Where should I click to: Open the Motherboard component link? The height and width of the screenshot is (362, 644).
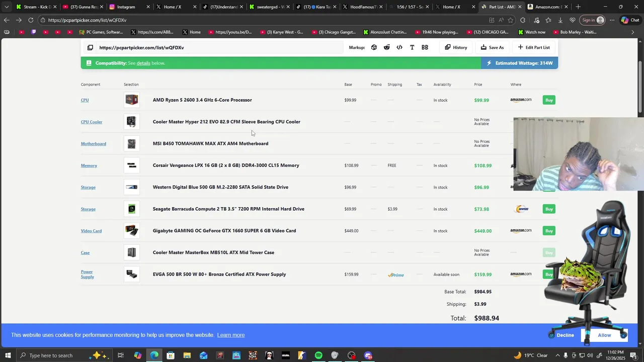tap(94, 144)
